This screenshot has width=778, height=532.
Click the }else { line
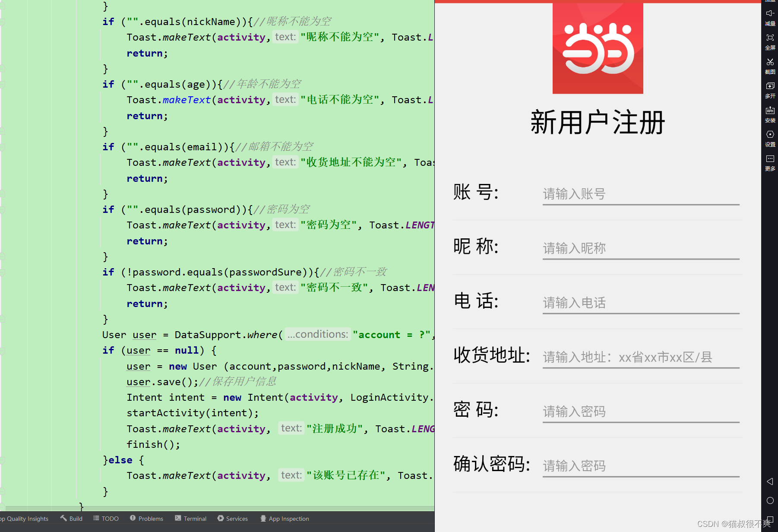coord(123,460)
